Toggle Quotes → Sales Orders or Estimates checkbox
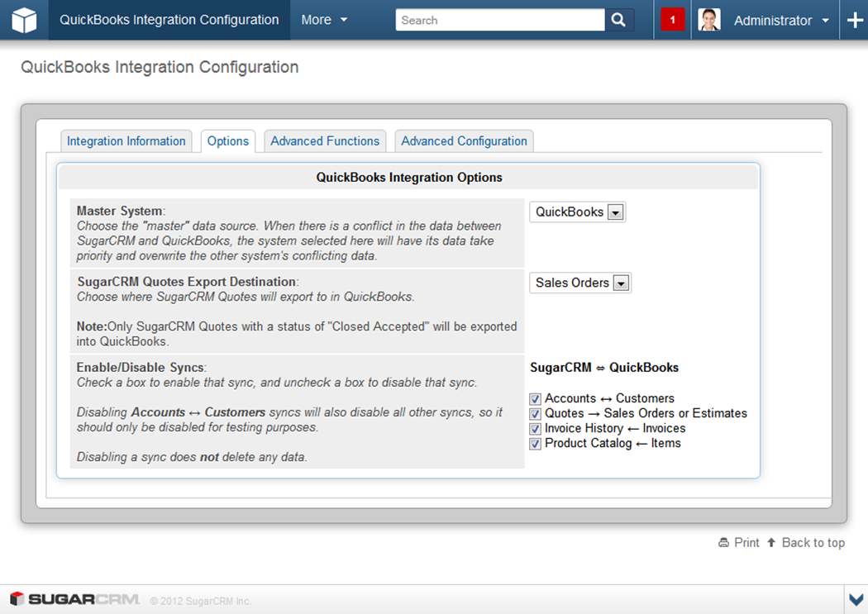Viewport: 868px width, 614px height. pyautogui.click(x=535, y=414)
